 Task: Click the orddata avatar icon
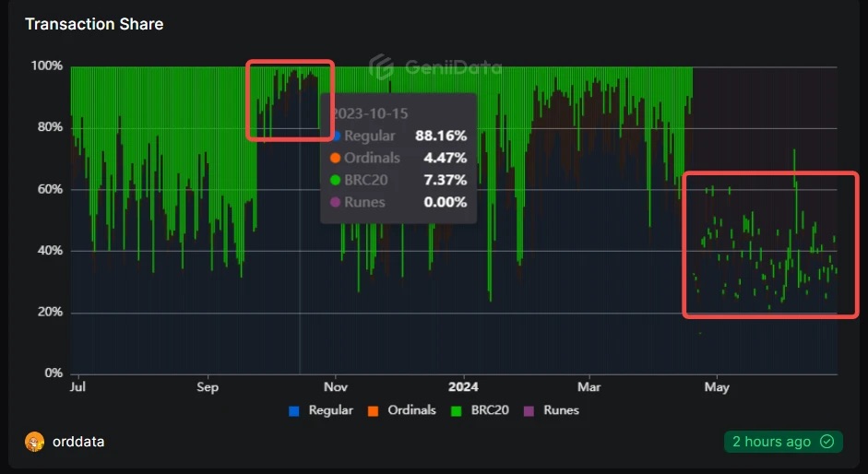[x=35, y=442]
